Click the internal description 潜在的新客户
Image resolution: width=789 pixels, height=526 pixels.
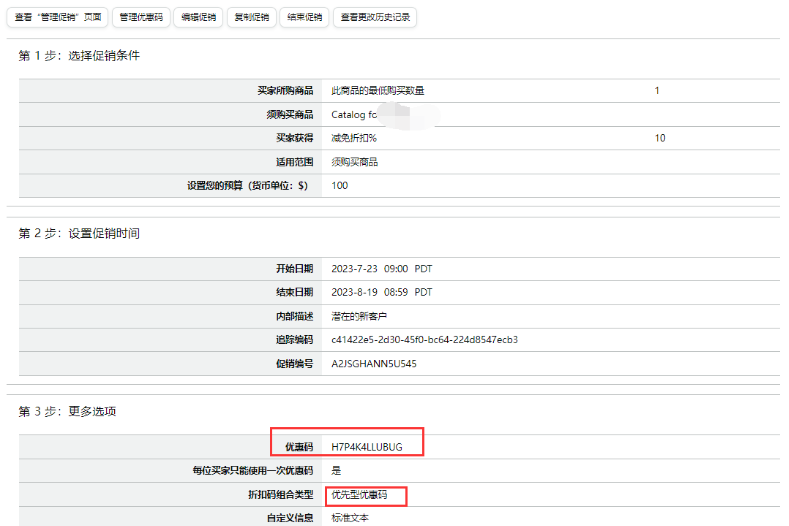point(360,316)
